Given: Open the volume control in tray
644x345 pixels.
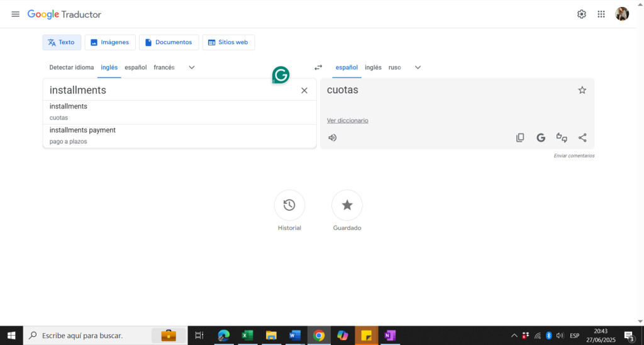Looking at the screenshot, I should coord(559,336).
